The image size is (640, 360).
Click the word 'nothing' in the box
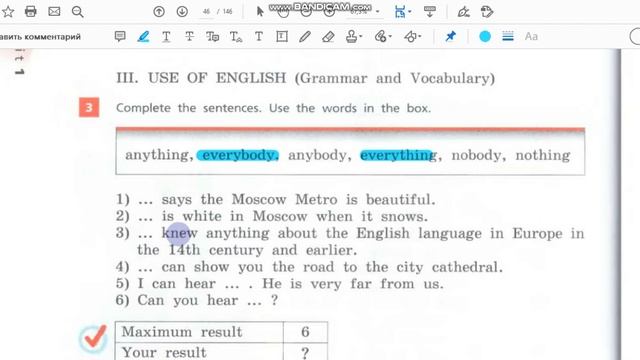click(543, 155)
